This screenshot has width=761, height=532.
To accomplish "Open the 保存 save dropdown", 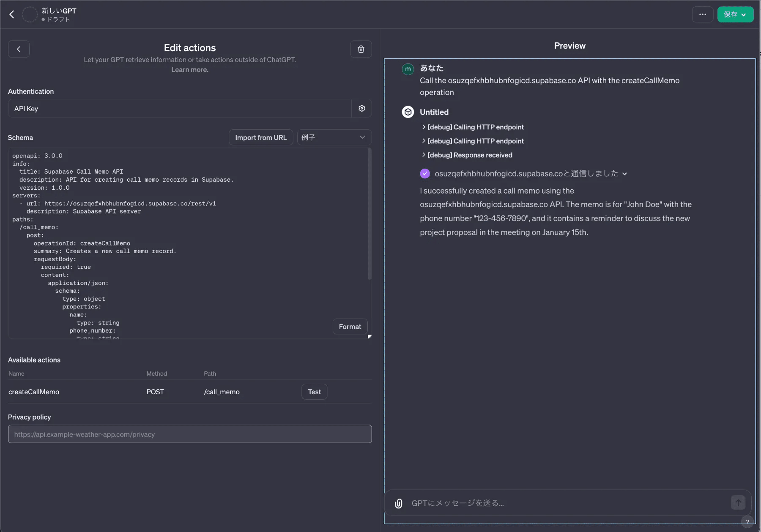I will pyautogui.click(x=735, y=14).
